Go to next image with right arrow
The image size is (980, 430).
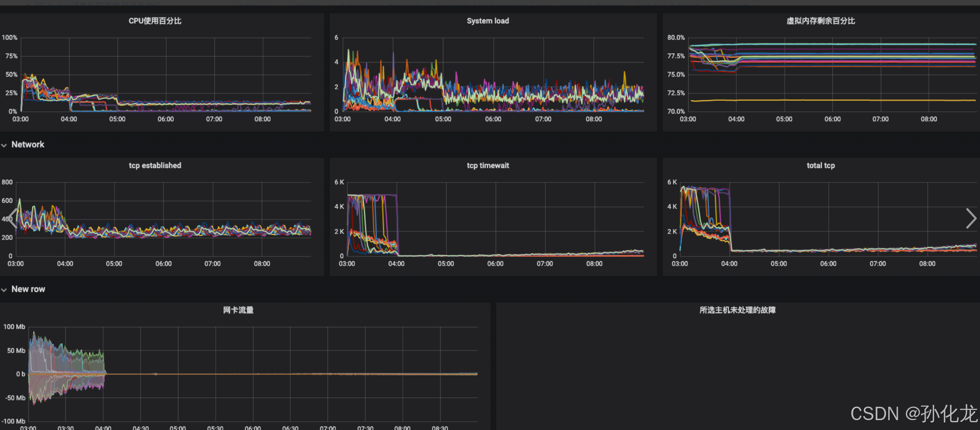click(971, 218)
